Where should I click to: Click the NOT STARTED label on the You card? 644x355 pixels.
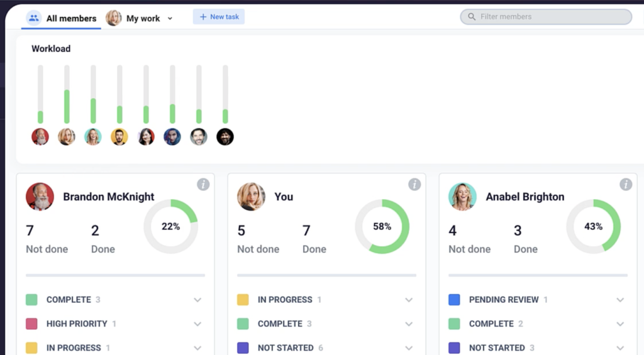click(286, 347)
